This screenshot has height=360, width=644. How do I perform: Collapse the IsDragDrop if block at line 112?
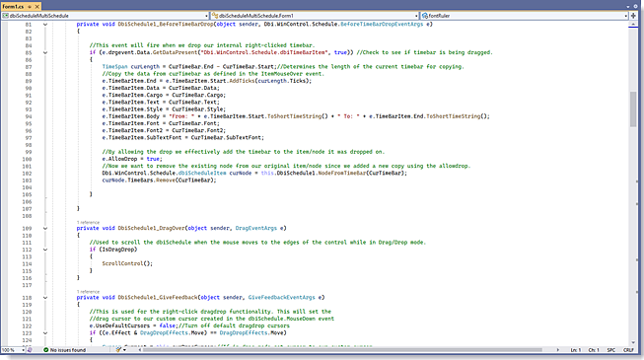[x=45, y=250]
